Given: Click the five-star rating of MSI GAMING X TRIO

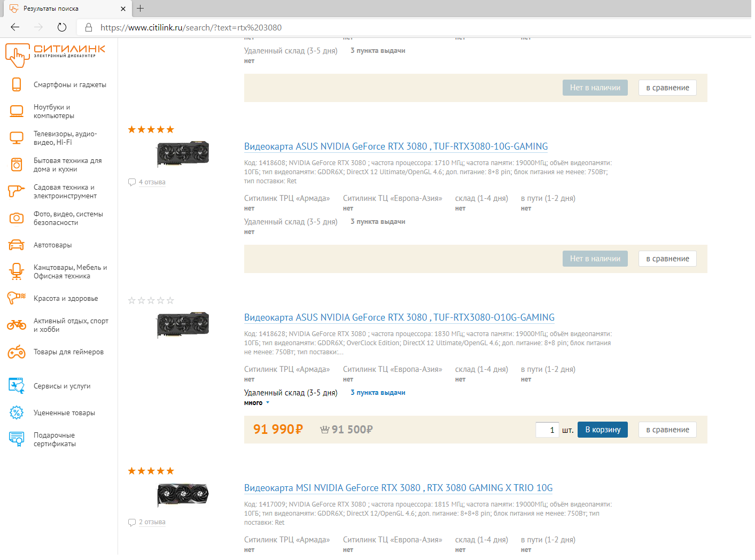Looking at the screenshot, I should click(x=151, y=471).
